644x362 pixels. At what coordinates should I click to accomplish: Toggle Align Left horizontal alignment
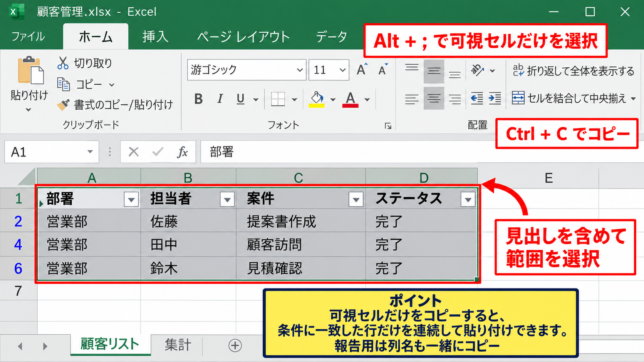coord(412,99)
